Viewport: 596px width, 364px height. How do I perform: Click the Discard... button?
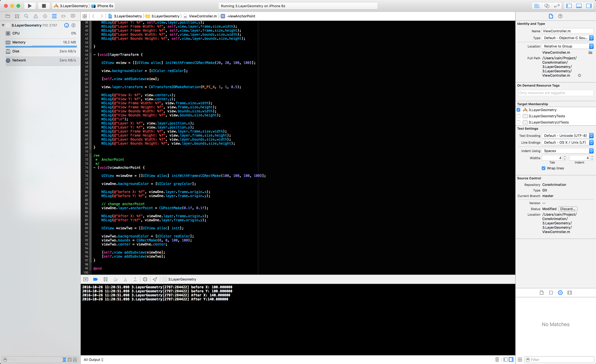[x=567, y=209]
